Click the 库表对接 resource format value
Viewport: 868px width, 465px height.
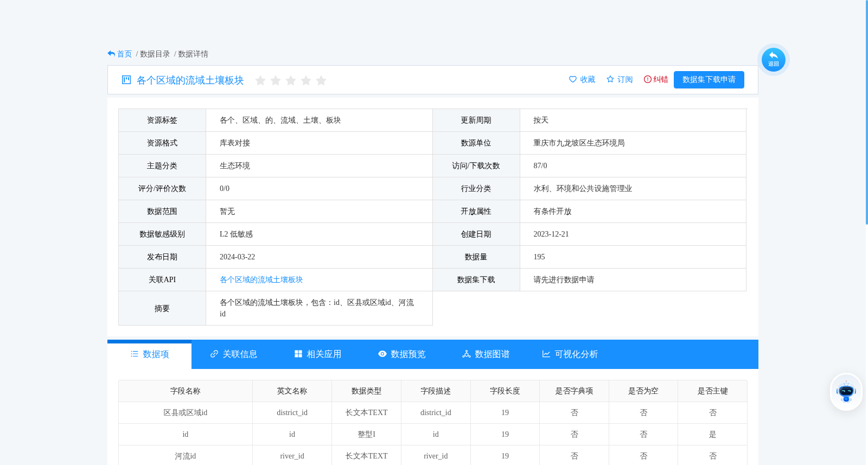coord(235,143)
